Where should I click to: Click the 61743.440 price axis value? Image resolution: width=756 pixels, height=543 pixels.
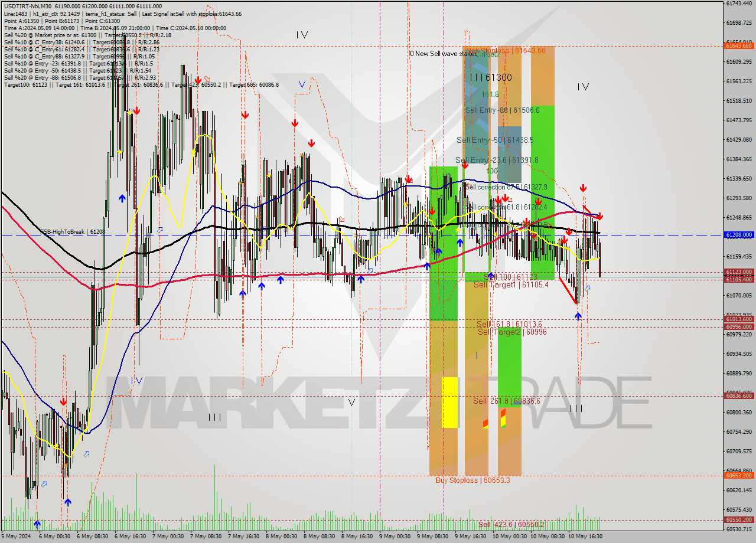click(x=739, y=4)
